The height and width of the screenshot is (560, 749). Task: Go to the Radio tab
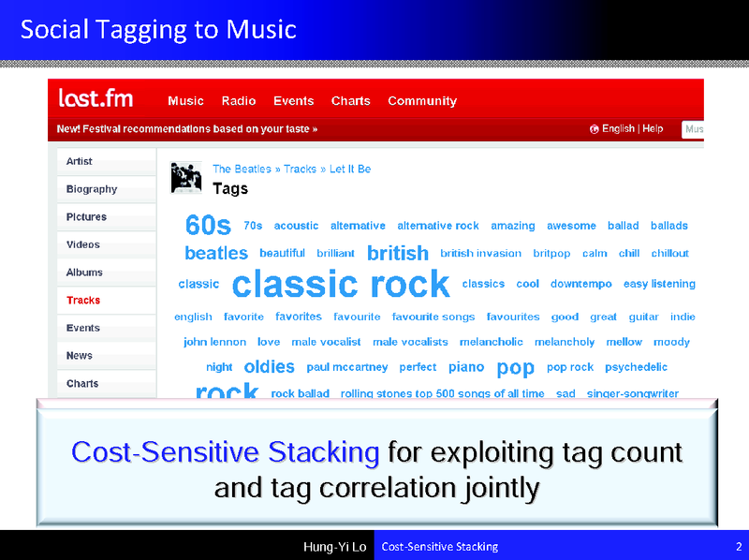[239, 101]
